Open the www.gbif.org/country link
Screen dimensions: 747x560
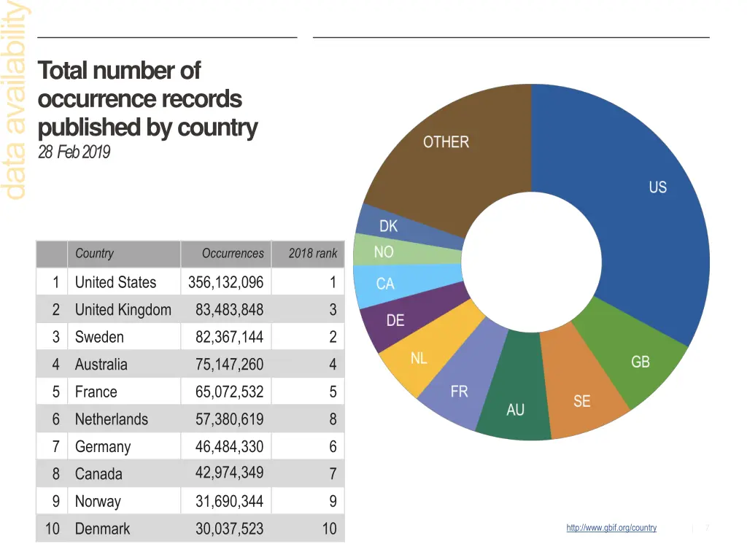(x=611, y=528)
